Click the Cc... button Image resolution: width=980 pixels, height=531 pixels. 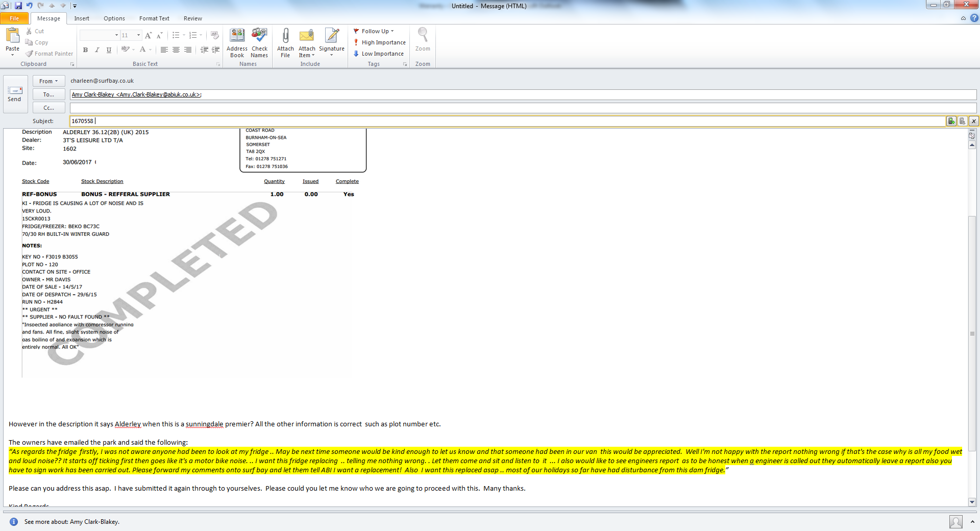pyautogui.click(x=48, y=108)
